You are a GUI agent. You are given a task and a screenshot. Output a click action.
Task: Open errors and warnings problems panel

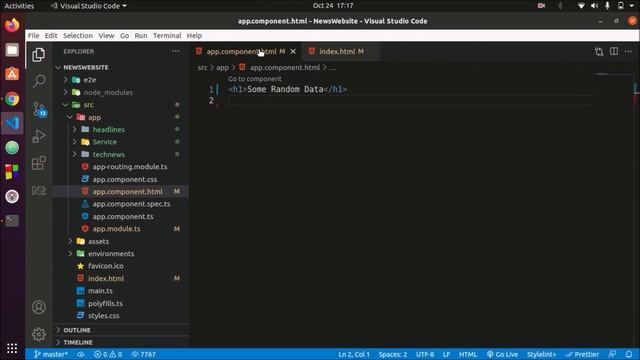108,354
